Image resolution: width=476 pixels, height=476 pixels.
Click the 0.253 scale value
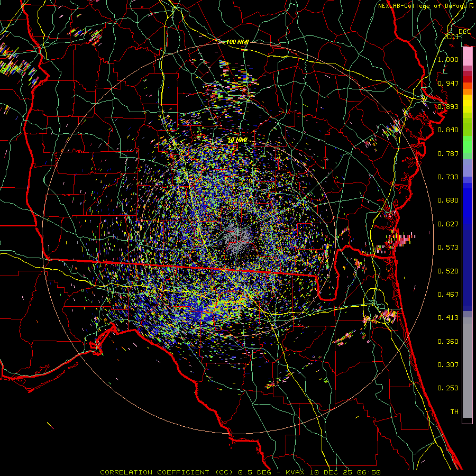click(448, 388)
